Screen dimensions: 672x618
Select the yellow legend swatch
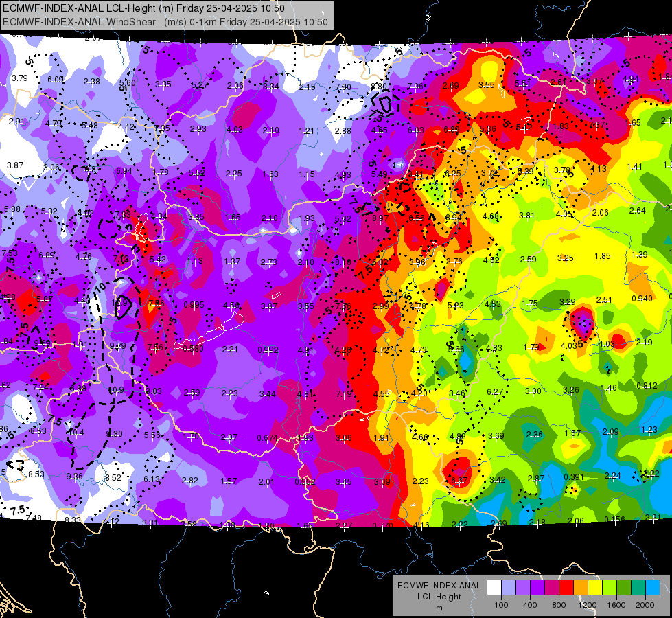[595, 588]
